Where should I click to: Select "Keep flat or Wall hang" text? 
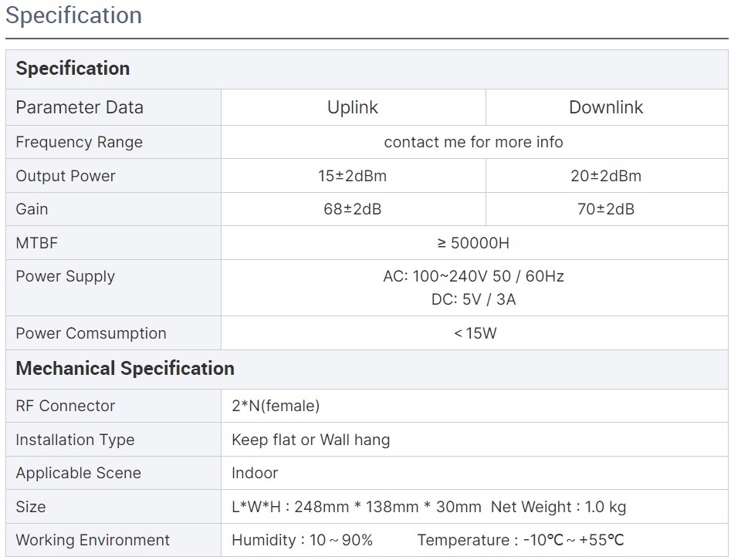tap(310, 440)
